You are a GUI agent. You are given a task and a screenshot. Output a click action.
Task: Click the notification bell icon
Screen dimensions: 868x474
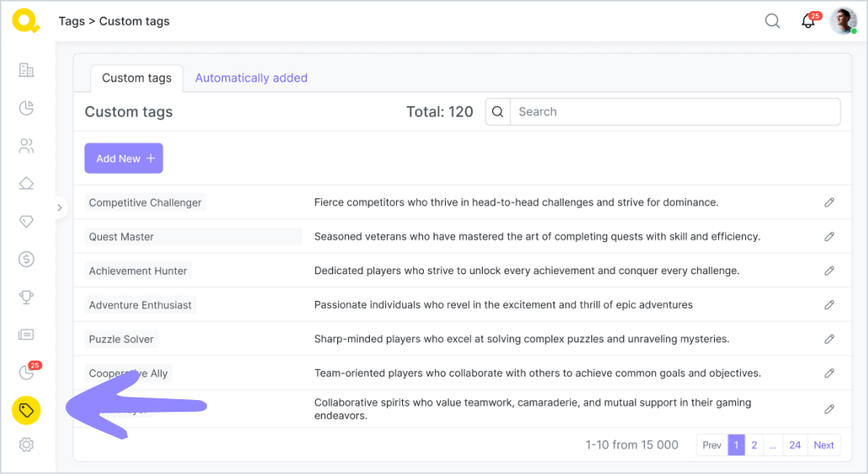coord(808,22)
